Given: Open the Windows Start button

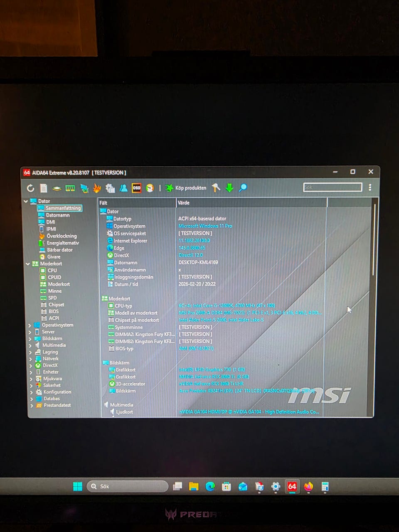Looking at the screenshot, I should pyautogui.click(x=77, y=486).
